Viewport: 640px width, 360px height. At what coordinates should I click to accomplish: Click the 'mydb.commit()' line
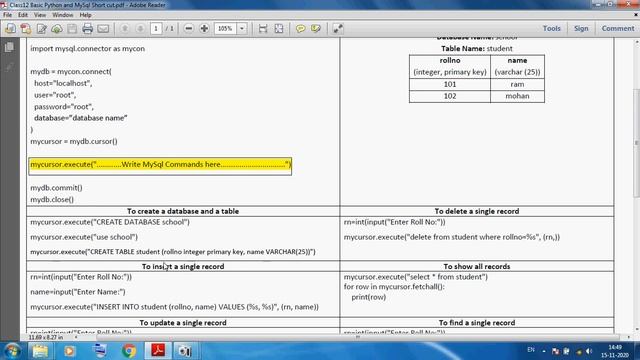pyautogui.click(x=56, y=188)
